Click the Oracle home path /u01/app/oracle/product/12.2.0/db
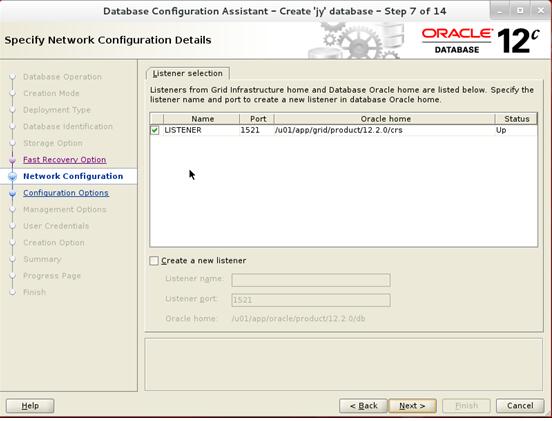 pos(298,319)
